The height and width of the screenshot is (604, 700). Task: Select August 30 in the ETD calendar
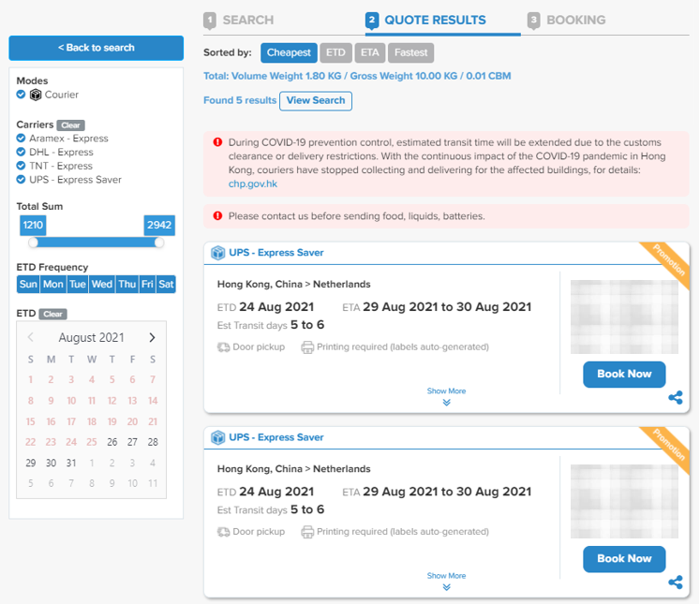[51, 463]
